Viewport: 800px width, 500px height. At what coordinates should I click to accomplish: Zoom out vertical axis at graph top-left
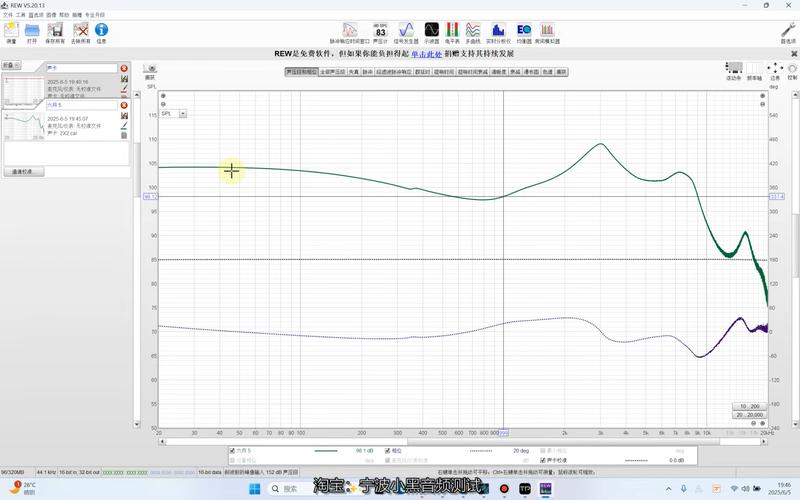tap(163, 104)
